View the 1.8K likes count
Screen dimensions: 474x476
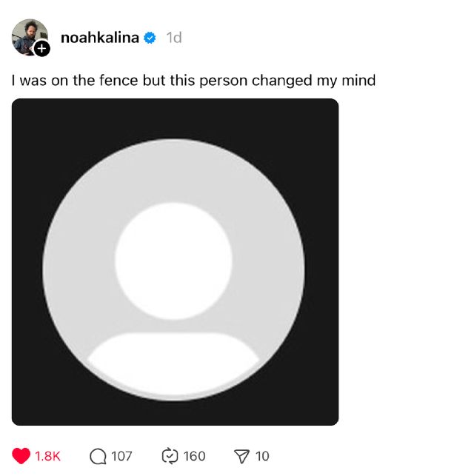coord(47,456)
